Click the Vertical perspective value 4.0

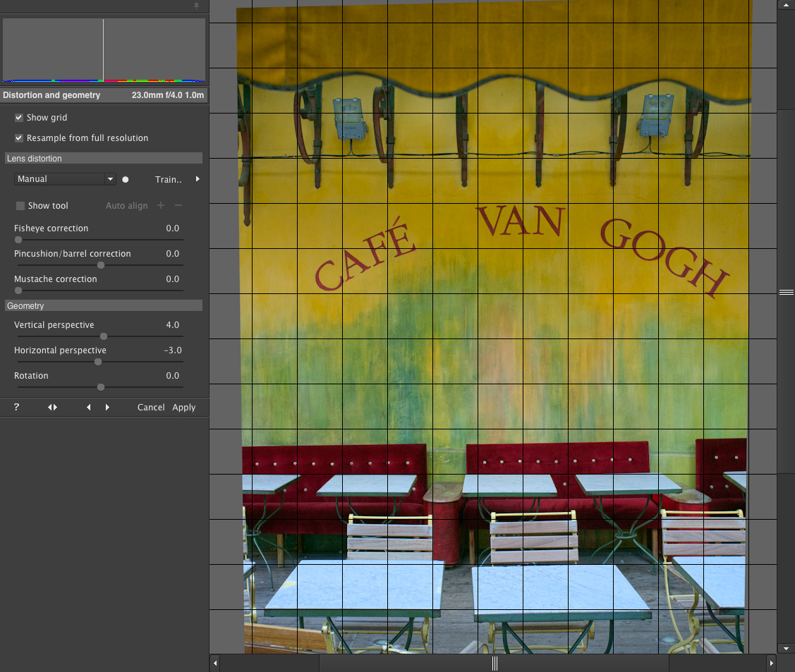(172, 325)
